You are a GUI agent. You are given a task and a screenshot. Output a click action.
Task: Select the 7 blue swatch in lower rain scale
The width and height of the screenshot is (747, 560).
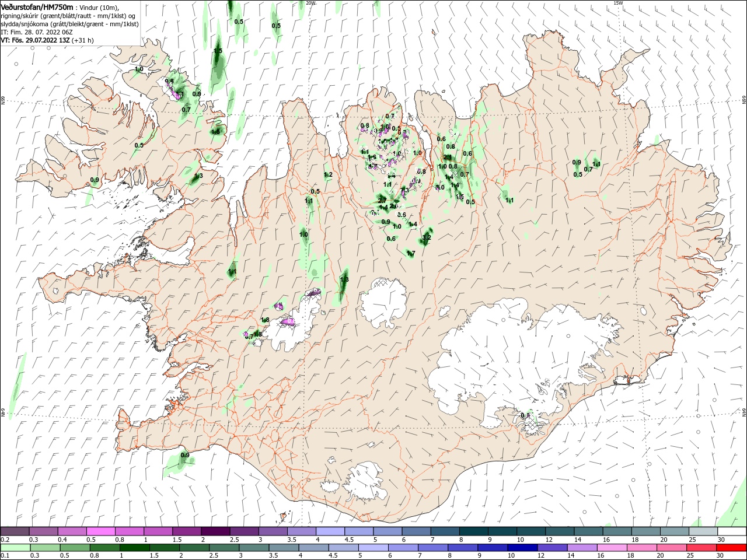click(432, 548)
